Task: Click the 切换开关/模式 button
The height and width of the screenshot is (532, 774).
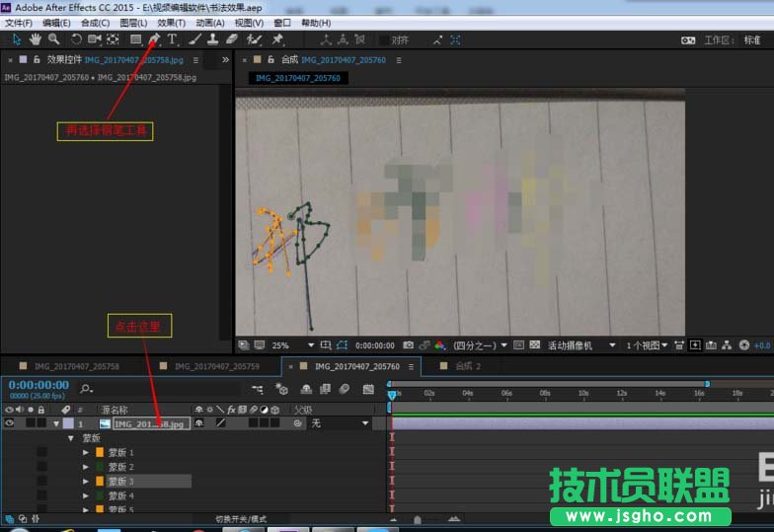Action: [x=241, y=518]
